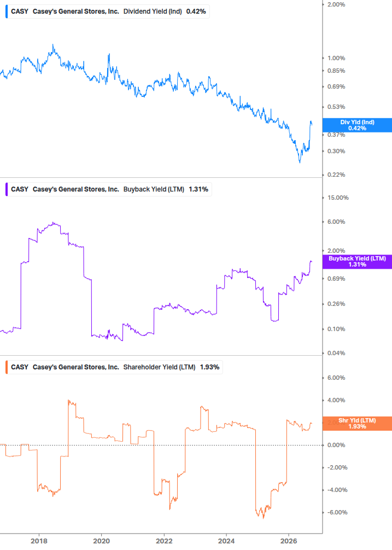Click the blue Div Yld (Ind) 0.42% axis tag
The width and height of the screenshot is (392, 550).
point(357,125)
